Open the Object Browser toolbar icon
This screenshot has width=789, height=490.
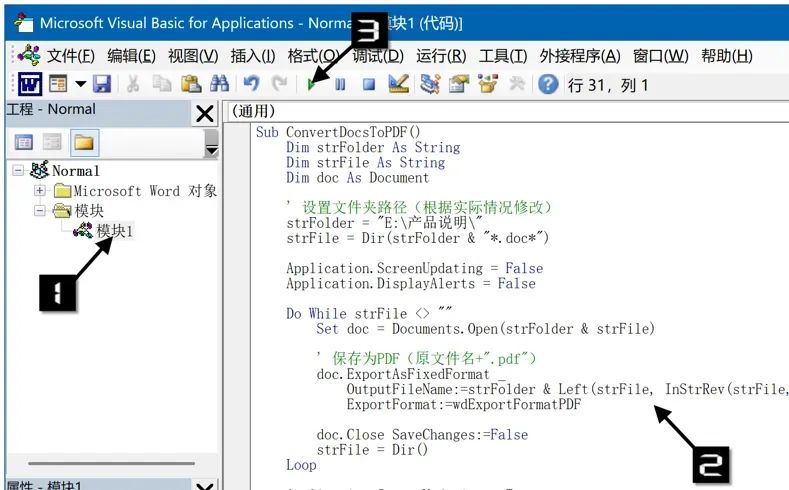coord(488,84)
